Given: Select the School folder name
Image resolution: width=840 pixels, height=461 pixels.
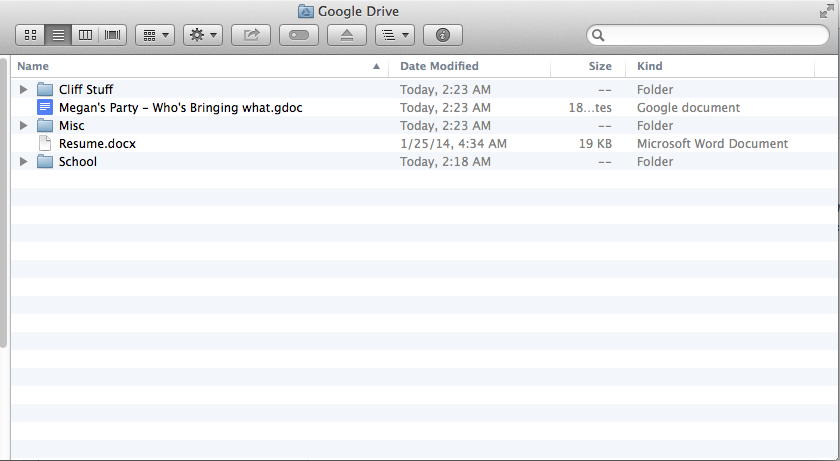Looking at the screenshot, I should (78, 161).
